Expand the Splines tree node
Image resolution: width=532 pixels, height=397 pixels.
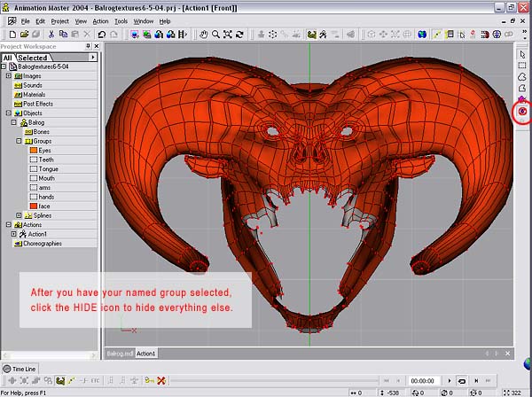(20, 215)
